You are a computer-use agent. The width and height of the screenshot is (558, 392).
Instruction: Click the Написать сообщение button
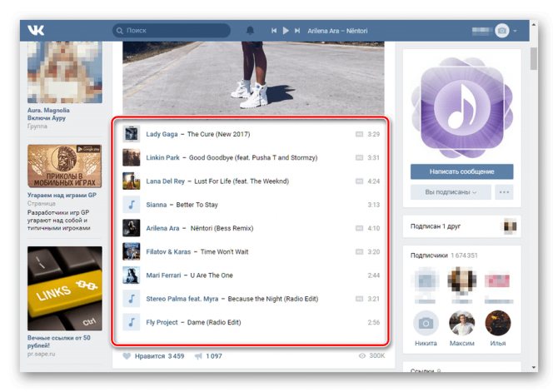click(462, 171)
